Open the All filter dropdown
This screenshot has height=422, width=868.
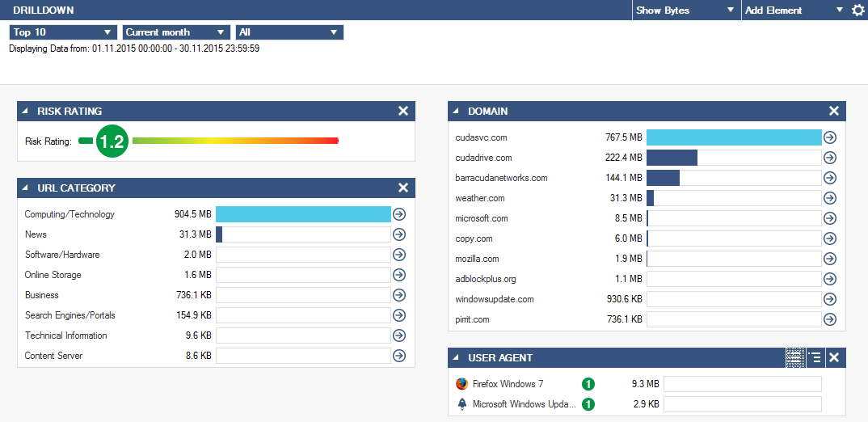289,32
